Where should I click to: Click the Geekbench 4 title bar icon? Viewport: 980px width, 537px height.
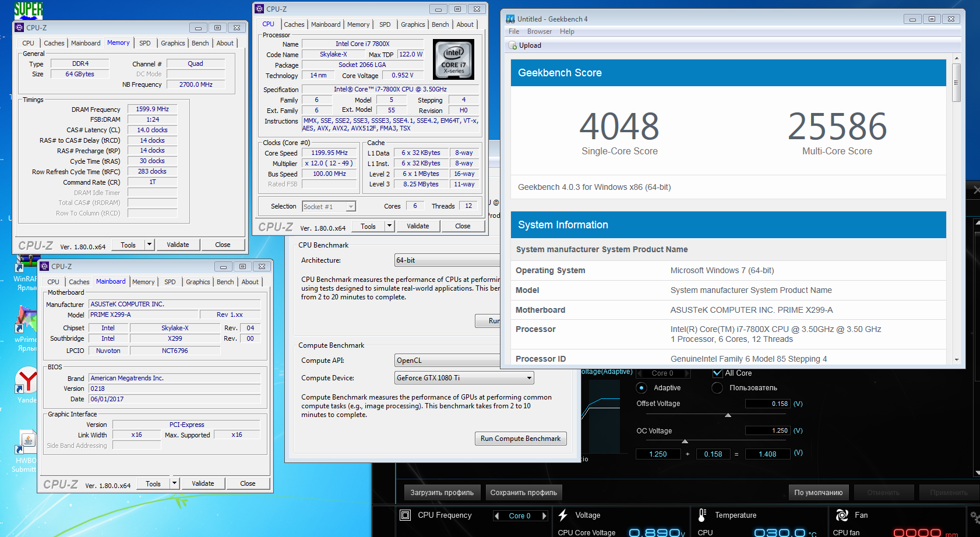click(x=510, y=19)
